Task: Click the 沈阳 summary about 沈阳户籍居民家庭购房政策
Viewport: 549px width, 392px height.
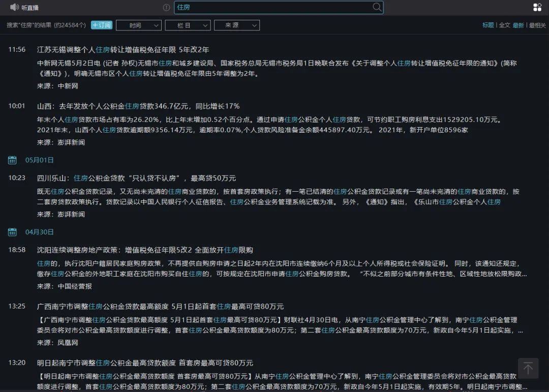Action: [x=282, y=268]
